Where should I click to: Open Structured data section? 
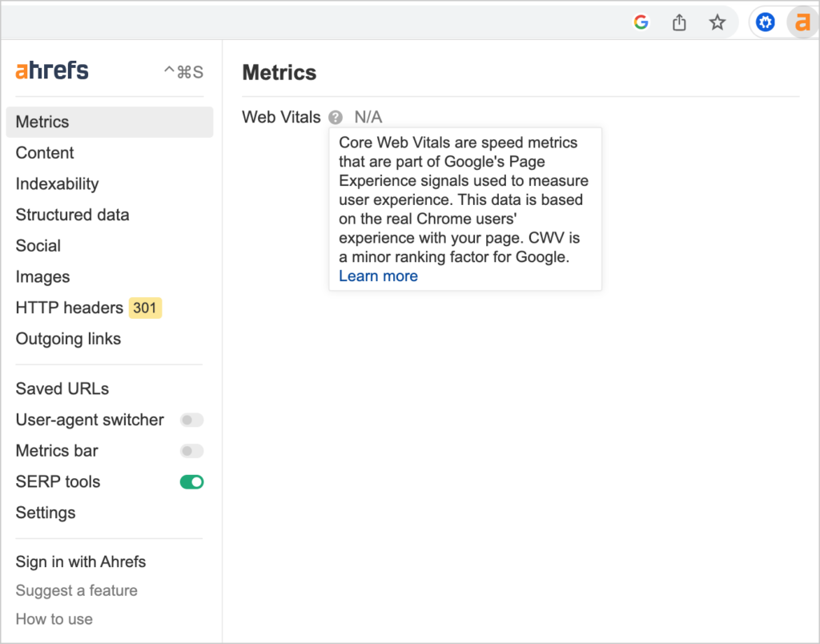(x=72, y=215)
